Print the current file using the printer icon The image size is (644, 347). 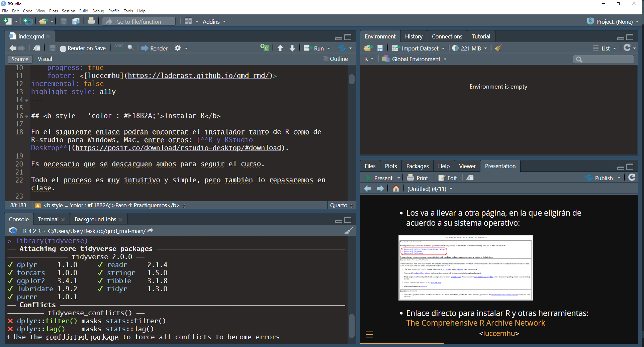pyautogui.click(x=91, y=21)
